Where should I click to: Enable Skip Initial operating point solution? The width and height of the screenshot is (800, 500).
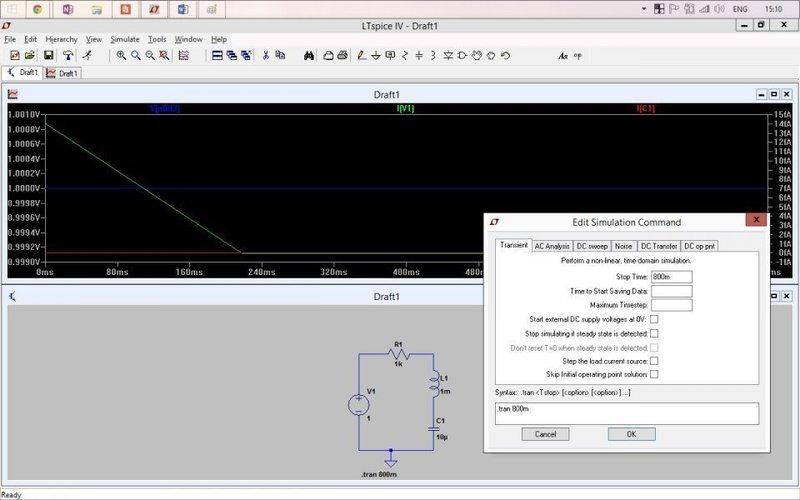(654, 374)
